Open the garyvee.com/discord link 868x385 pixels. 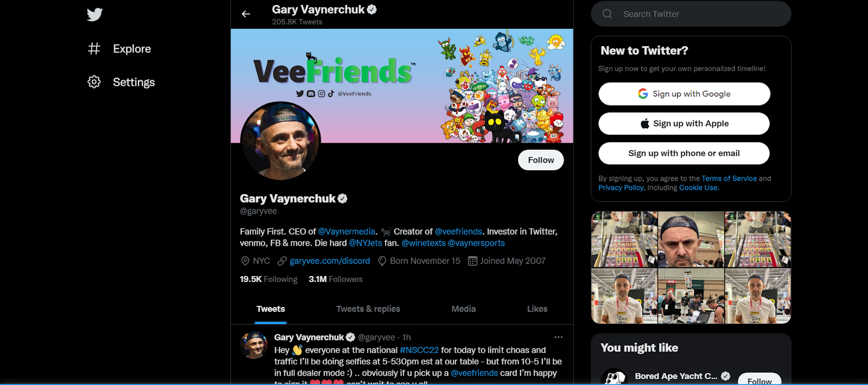click(x=330, y=261)
